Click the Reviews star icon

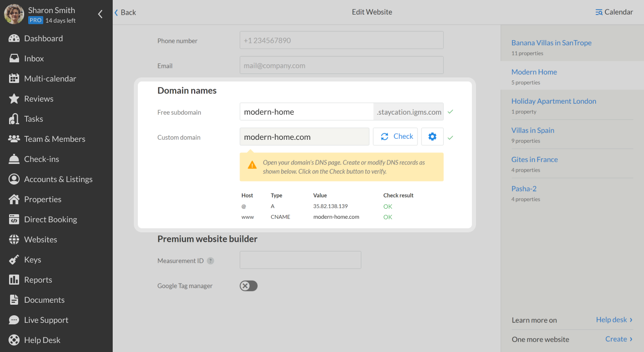[14, 99]
